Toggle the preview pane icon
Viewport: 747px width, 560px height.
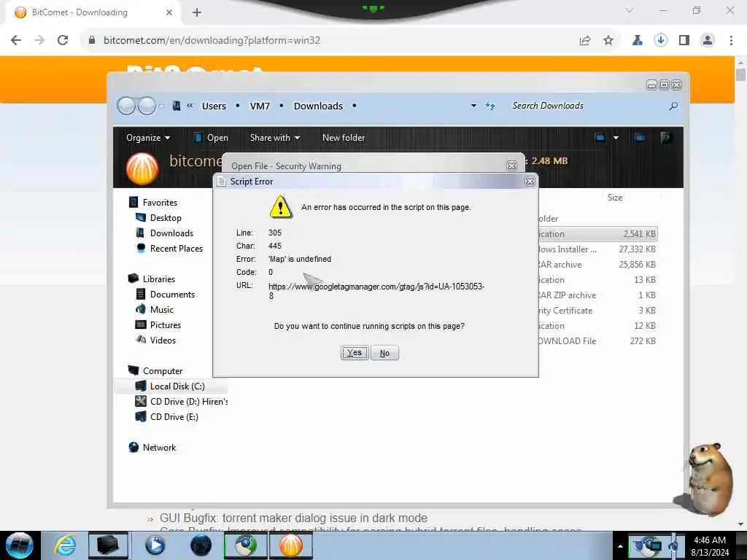[639, 138]
